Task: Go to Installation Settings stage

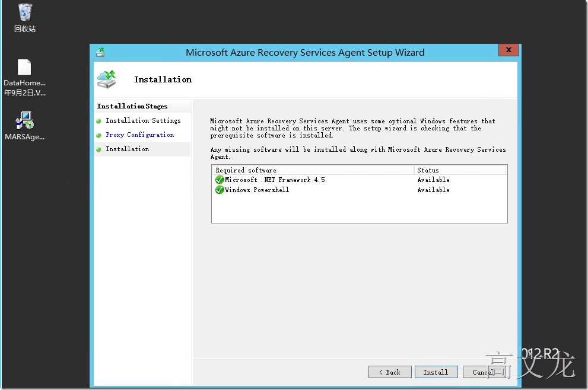Action: click(x=143, y=120)
